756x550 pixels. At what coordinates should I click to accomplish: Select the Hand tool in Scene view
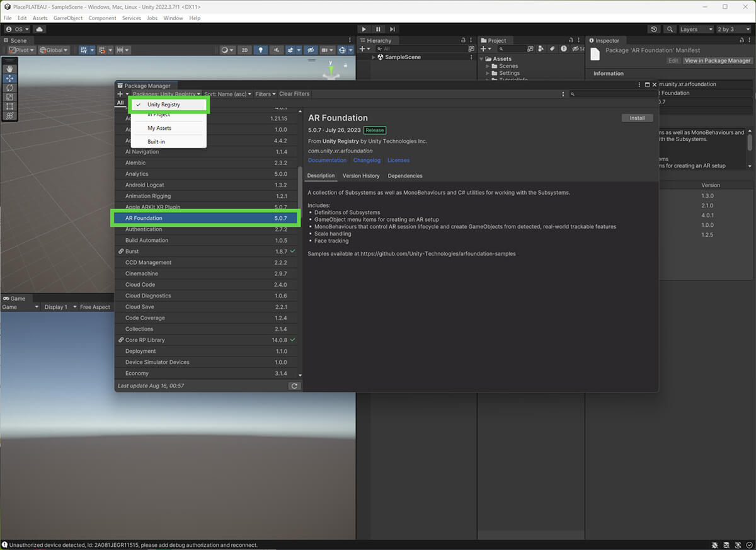click(9, 69)
